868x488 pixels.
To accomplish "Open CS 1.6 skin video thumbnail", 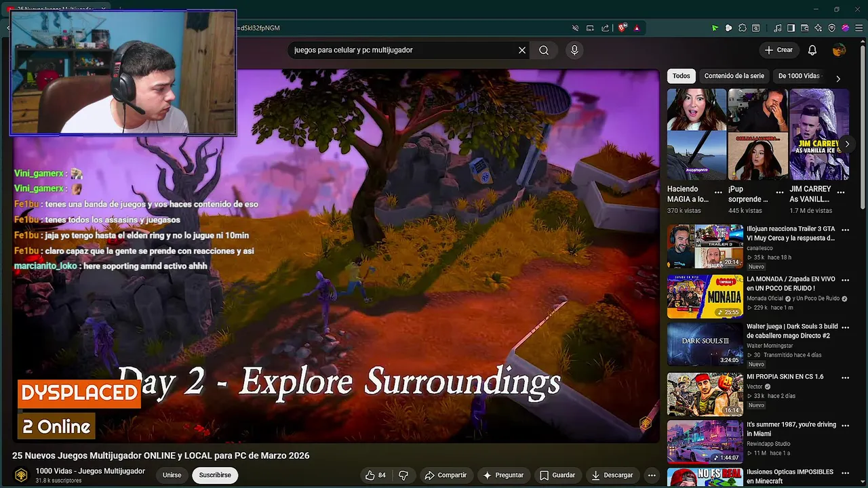I will coord(705,394).
